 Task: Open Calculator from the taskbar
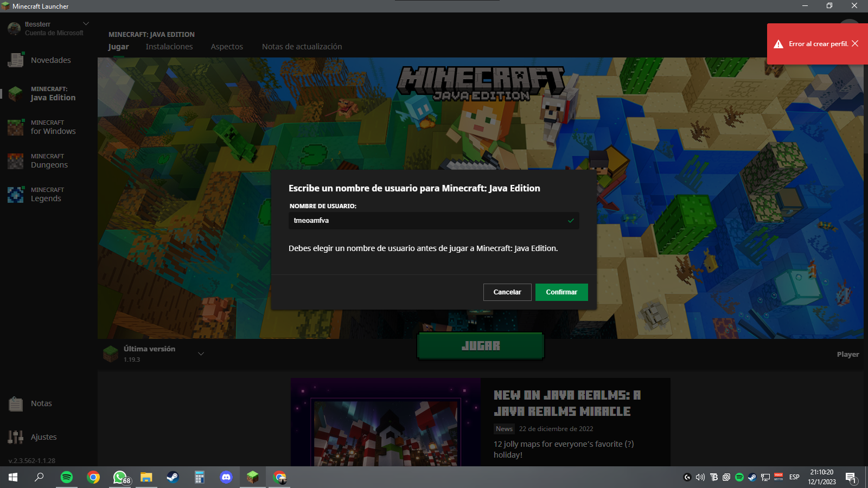200,477
